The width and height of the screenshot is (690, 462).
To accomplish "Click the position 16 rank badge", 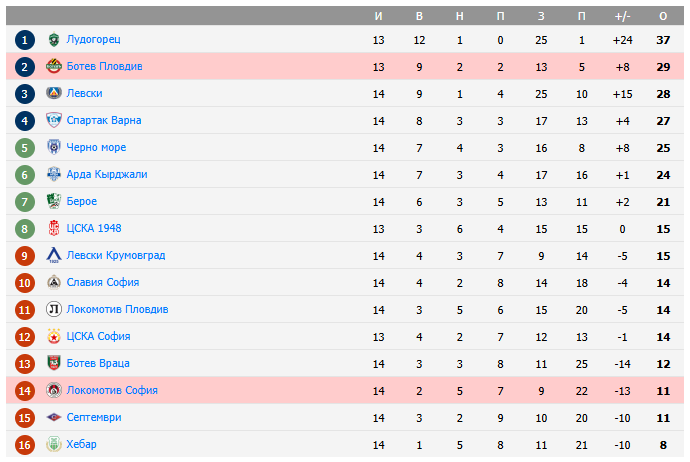I will tap(25, 445).
